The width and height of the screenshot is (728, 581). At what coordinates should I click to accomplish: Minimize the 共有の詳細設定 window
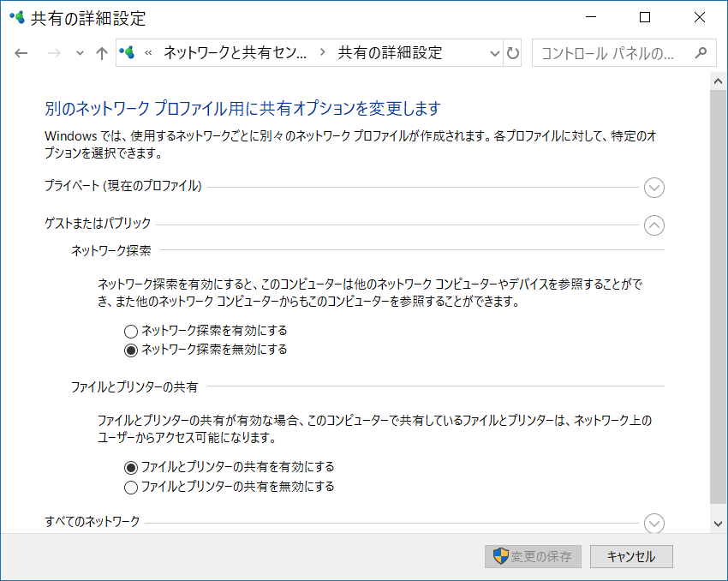(591, 17)
